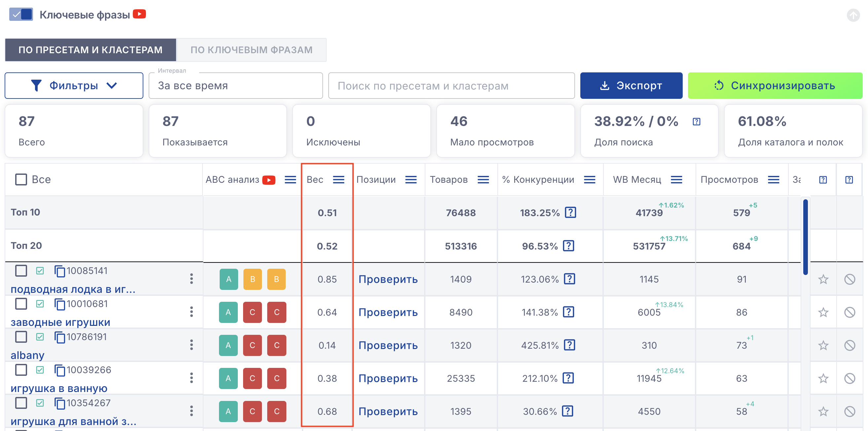Exclude the заводные игрушки phrase with ban icon
The height and width of the screenshot is (431, 868).
point(850,312)
